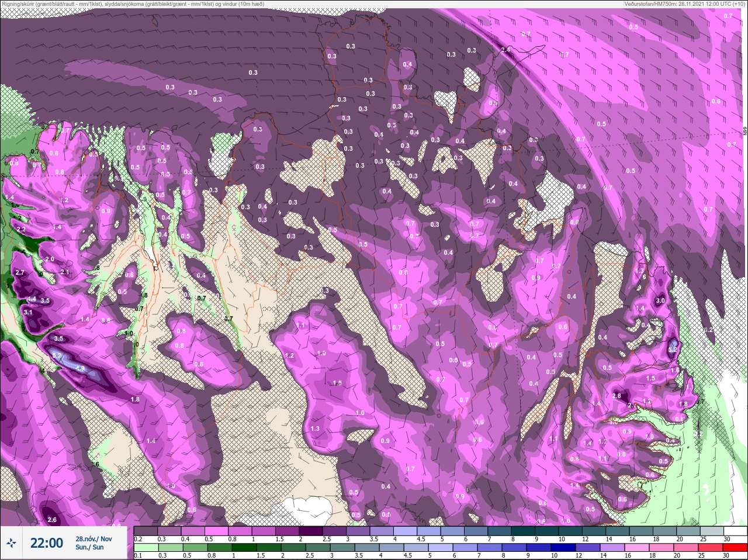
Task: Click the '28.nóv./ Nov' date text
Action: coord(93,539)
